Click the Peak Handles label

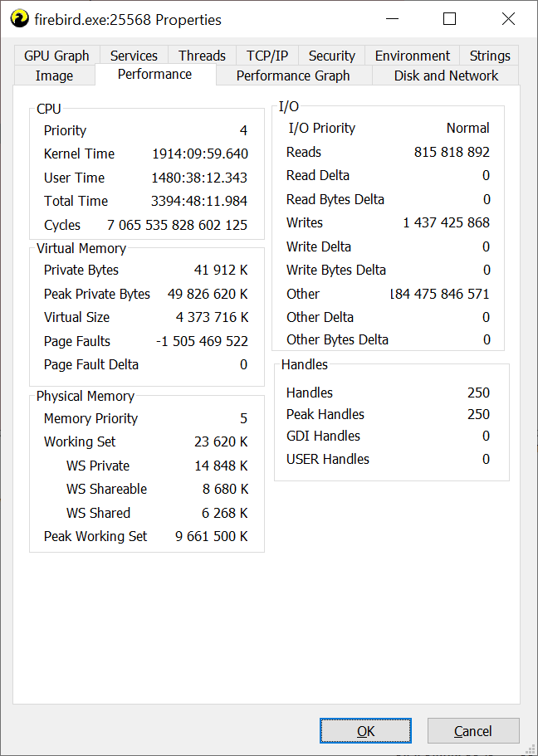coord(325,414)
